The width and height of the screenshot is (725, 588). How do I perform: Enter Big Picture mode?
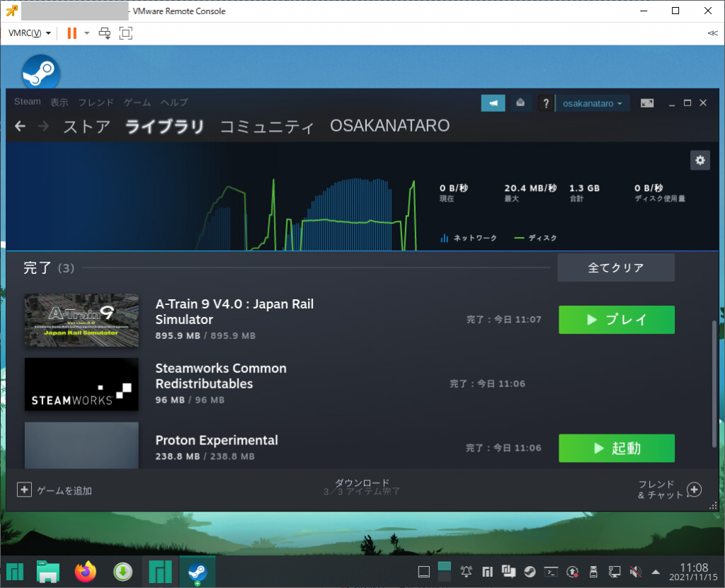[647, 103]
